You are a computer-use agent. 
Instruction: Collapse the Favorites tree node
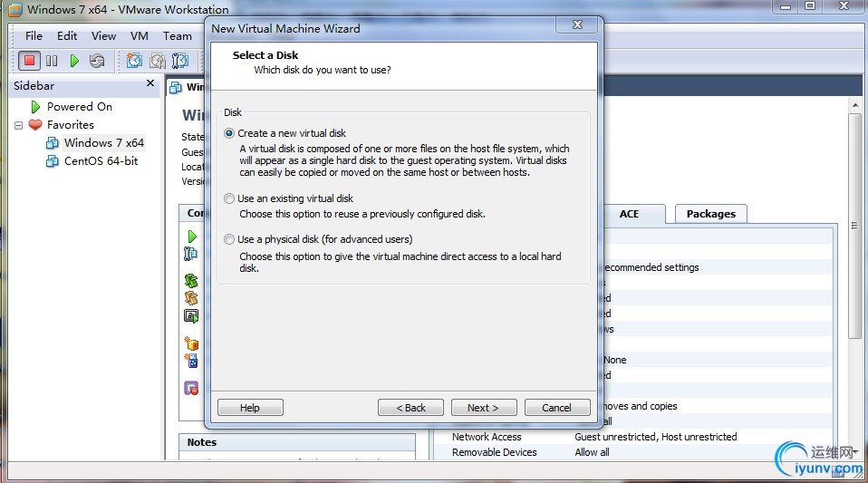pos(18,125)
